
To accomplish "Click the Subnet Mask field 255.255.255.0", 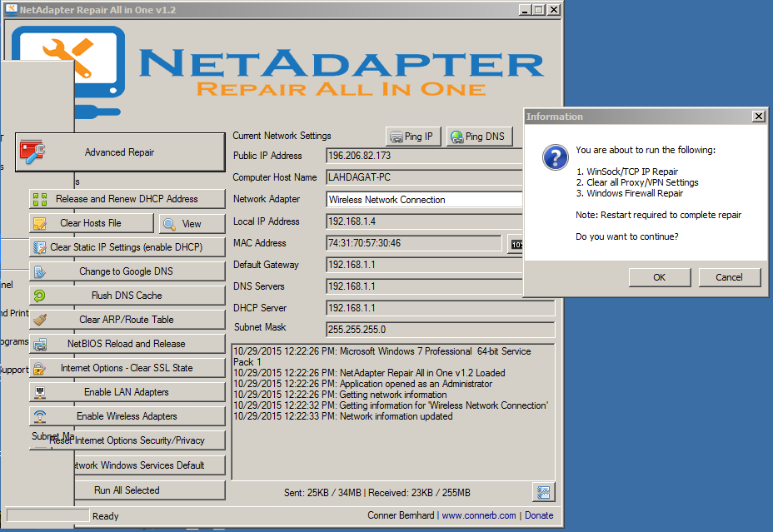I will point(441,330).
